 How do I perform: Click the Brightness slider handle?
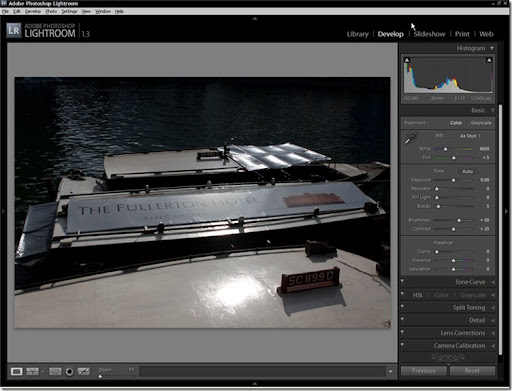point(459,220)
